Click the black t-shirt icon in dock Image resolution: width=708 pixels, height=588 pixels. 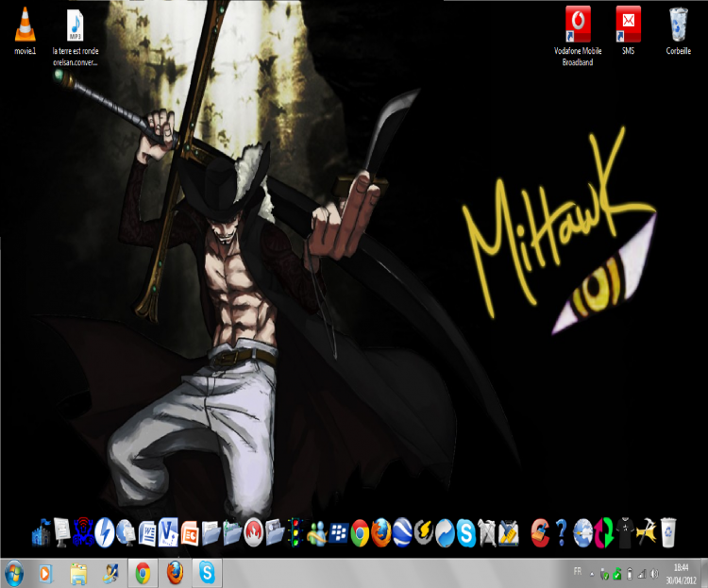coord(625,533)
